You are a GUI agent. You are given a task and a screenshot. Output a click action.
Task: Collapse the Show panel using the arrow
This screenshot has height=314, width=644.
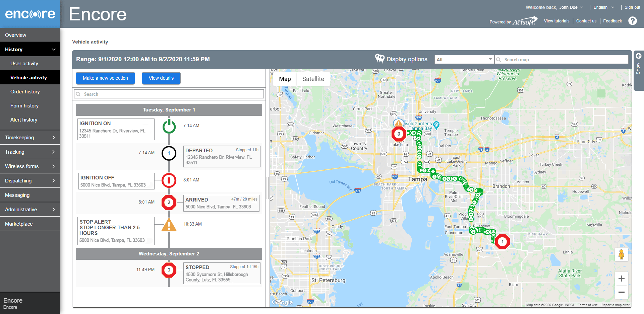pyautogui.click(x=639, y=56)
